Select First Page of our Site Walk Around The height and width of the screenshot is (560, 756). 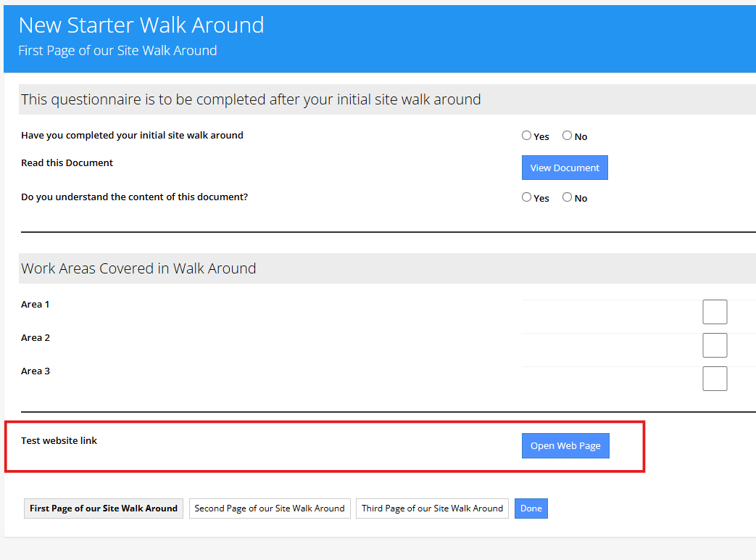[103, 508]
